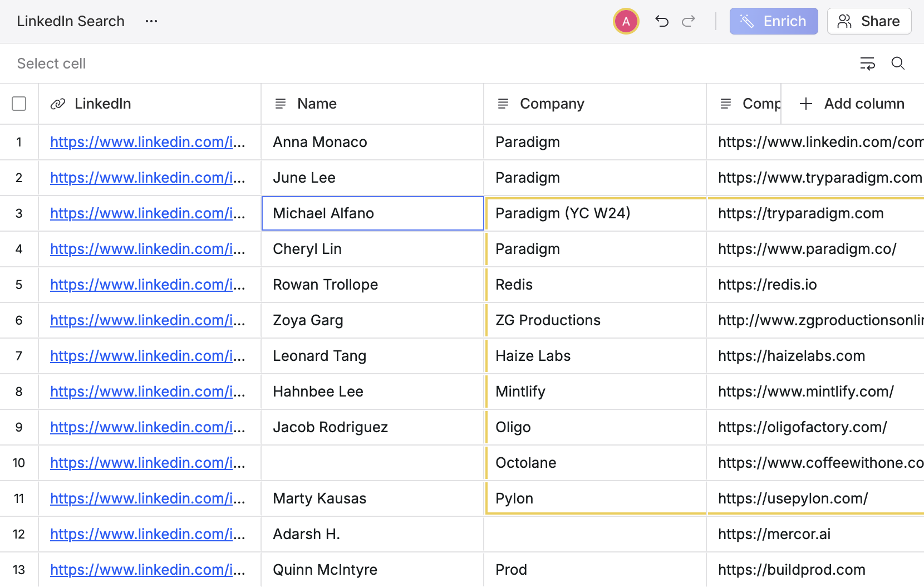
Task: Select the https://redis.io cell
Action: (815, 285)
